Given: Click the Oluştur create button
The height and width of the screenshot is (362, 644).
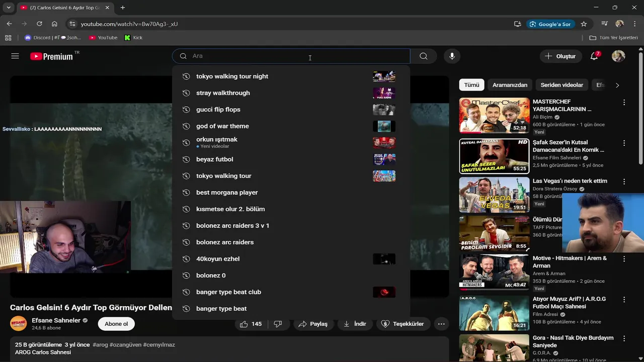Looking at the screenshot, I should tap(560, 56).
